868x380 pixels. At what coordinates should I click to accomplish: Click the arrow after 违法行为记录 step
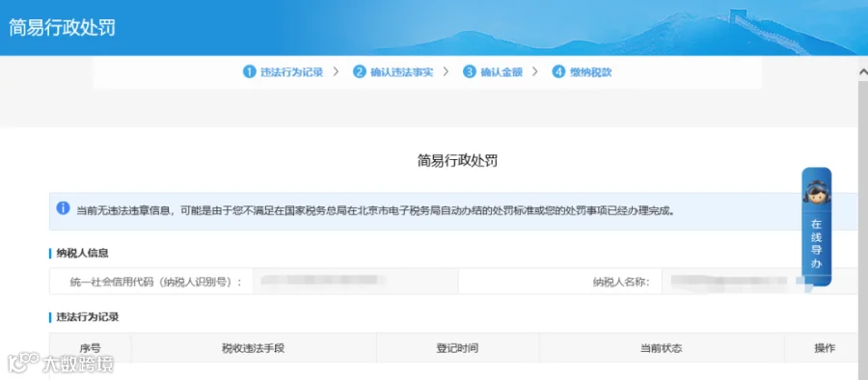coord(336,72)
